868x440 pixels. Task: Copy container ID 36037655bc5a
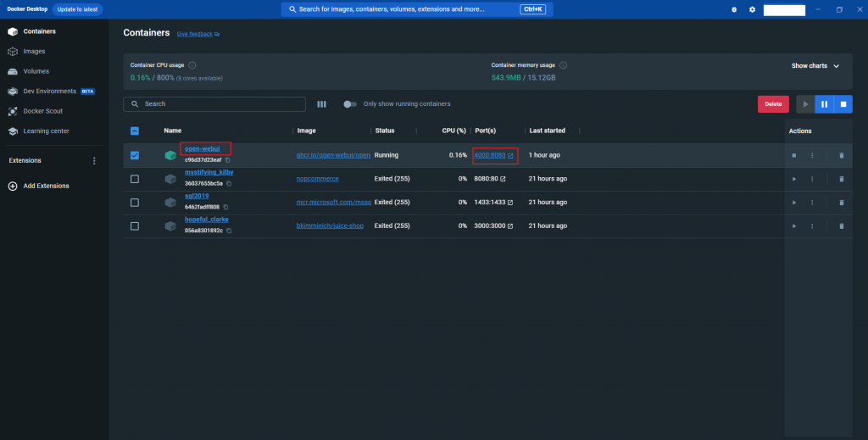[x=229, y=184]
